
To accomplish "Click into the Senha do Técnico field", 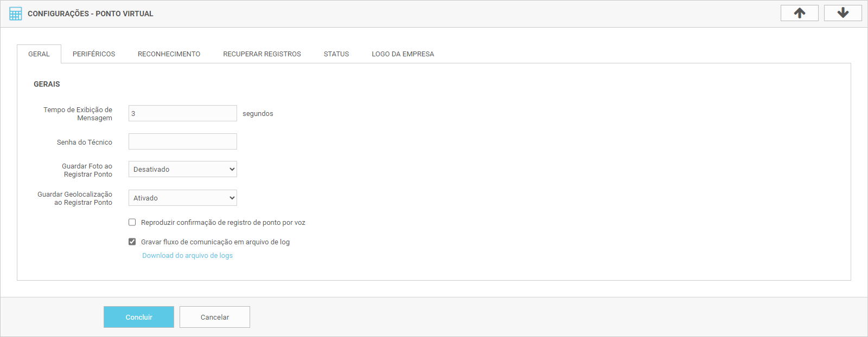I will click(182, 141).
